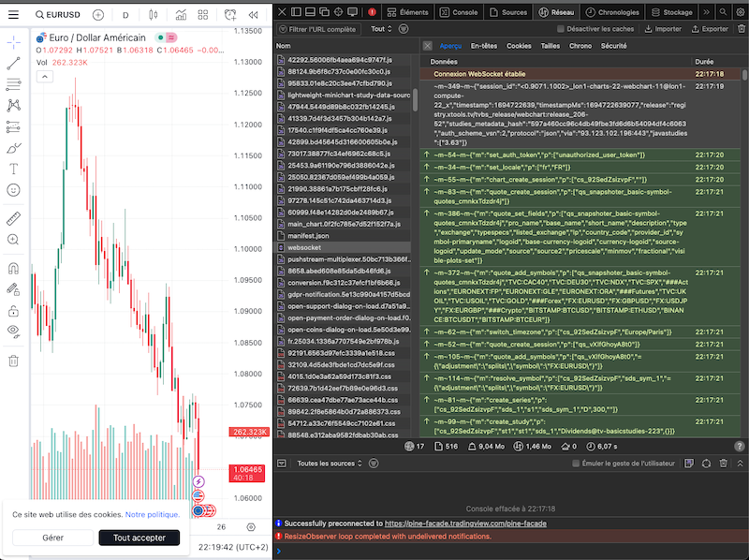
Task: Open the En-têtes detail tab
Action: [484, 46]
